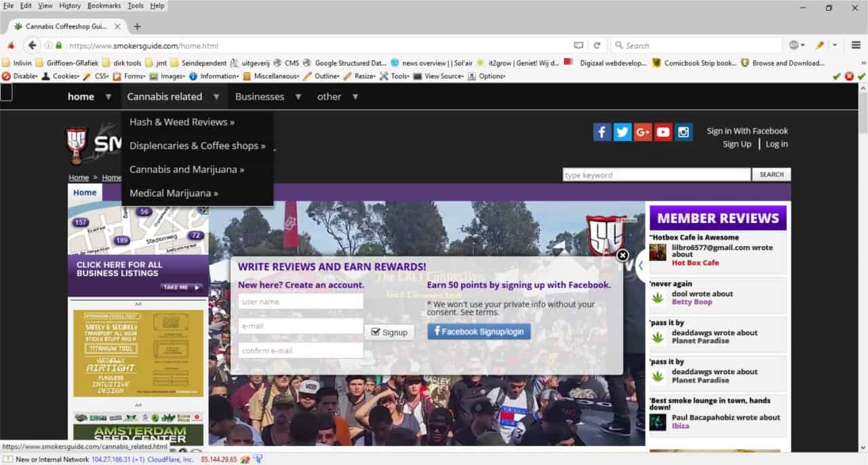Click the Smokers Guide site logo

point(95,144)
